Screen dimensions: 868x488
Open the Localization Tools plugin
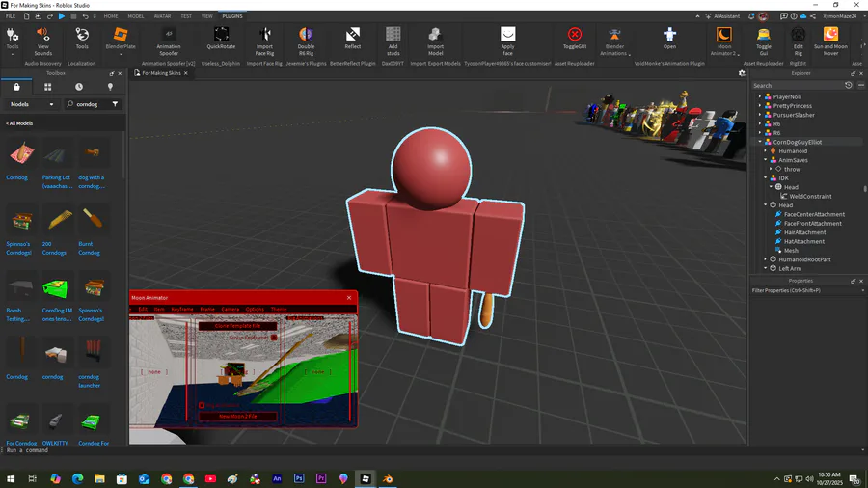pyautogui.click(x=82, y=39)
